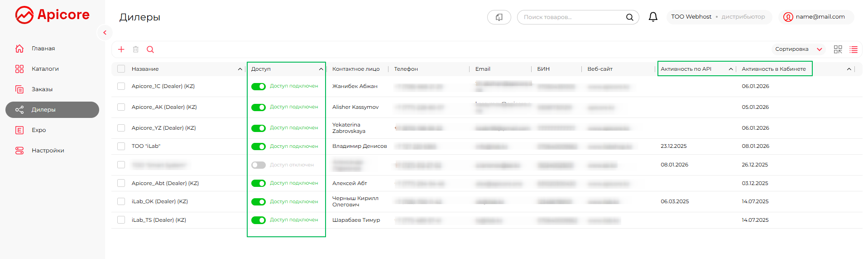This screenshot has height=259, width=868.
Task: Tick the checkbox for TOO "iLab" row
Action: tap(121, 146)
